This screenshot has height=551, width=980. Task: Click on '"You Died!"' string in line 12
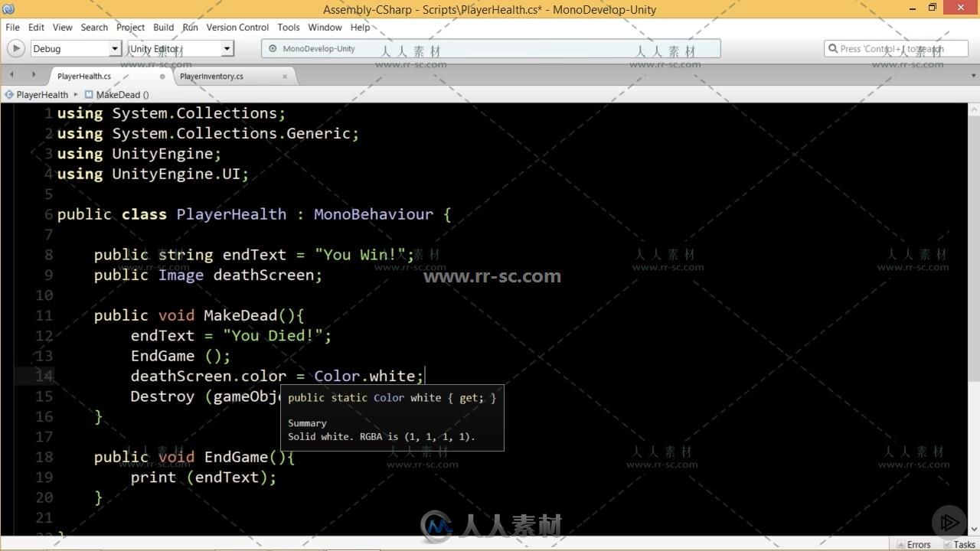pyautogui.click(x=273, y=335)
